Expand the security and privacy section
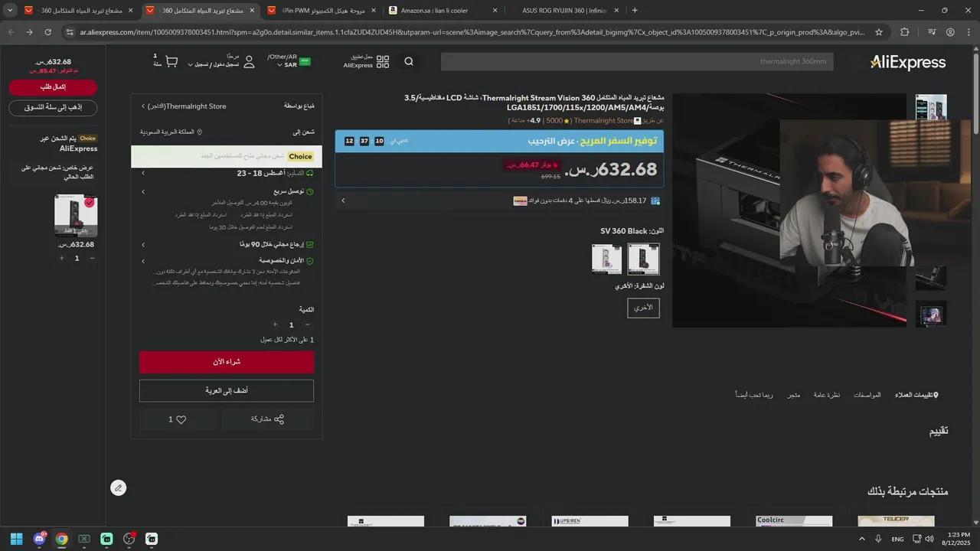 pos(143,260)
